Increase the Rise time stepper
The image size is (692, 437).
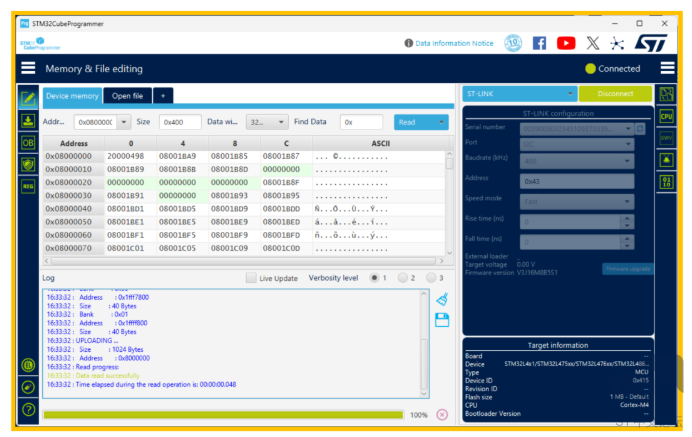627,218
